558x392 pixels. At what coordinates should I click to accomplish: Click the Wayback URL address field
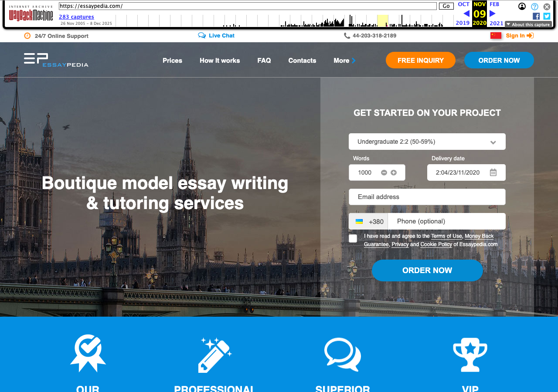[x=248, y=6]
